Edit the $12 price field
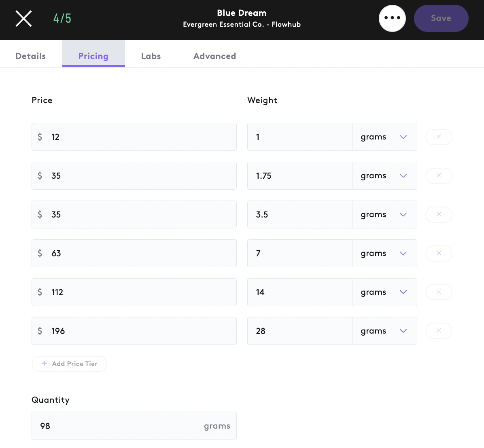484x448 pixels. pos(142,137)
